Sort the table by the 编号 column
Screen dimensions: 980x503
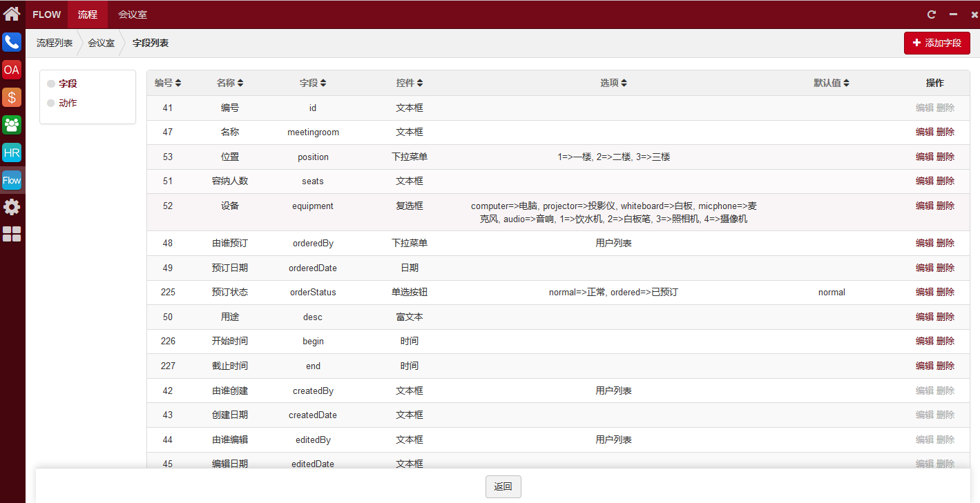coord(168,83)
